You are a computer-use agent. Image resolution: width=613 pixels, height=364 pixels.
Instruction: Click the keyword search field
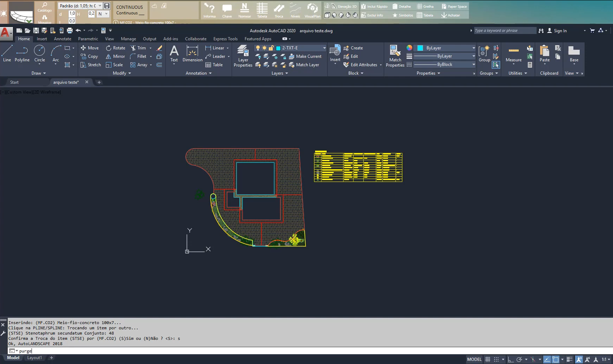point(505,30)
